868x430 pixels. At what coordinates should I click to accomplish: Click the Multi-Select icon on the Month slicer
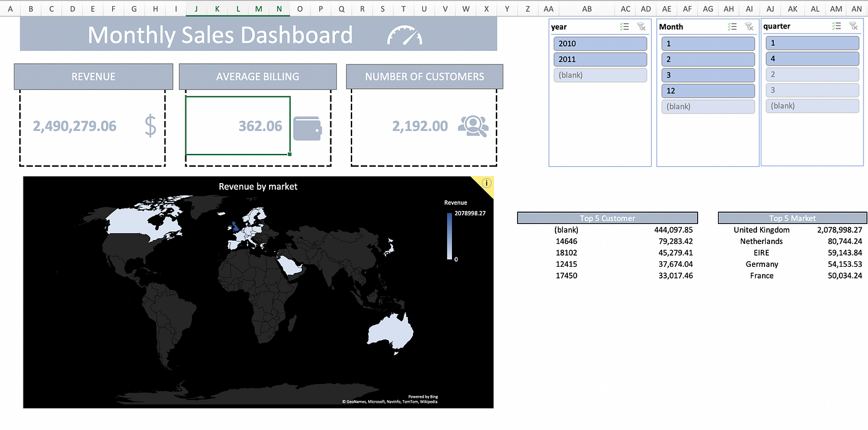click(x=732, y=26)
